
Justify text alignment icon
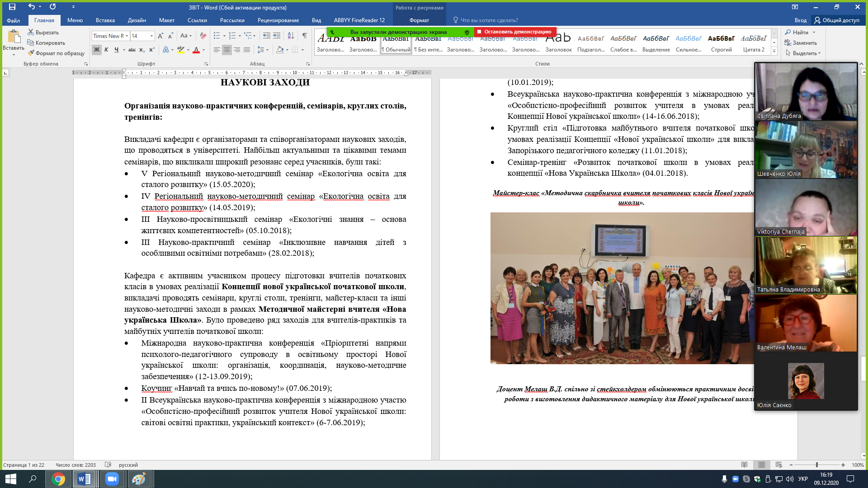(247, 50)
